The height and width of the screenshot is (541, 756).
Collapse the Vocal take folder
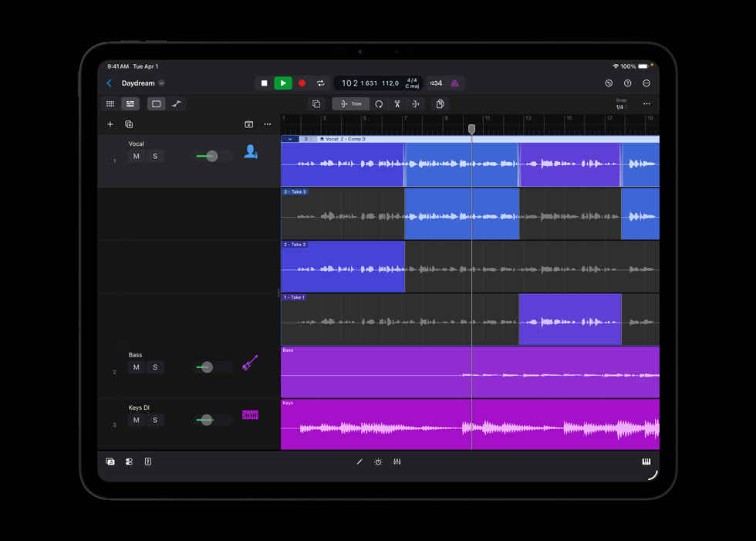click(289, 139)
